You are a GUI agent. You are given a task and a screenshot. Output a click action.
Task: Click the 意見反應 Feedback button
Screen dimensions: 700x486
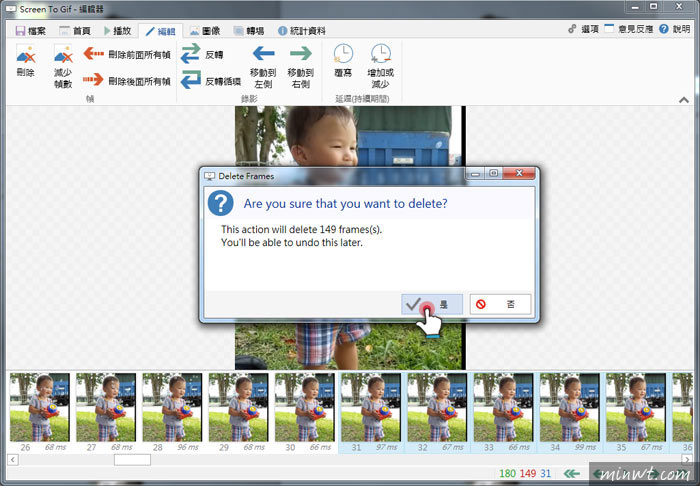tap(629, 29)
